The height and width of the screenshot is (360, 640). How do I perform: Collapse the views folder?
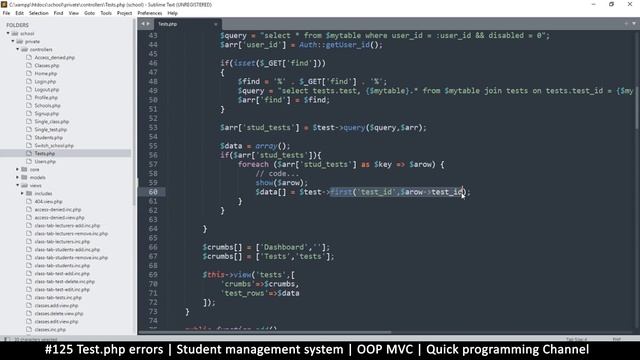pos(18,185)
